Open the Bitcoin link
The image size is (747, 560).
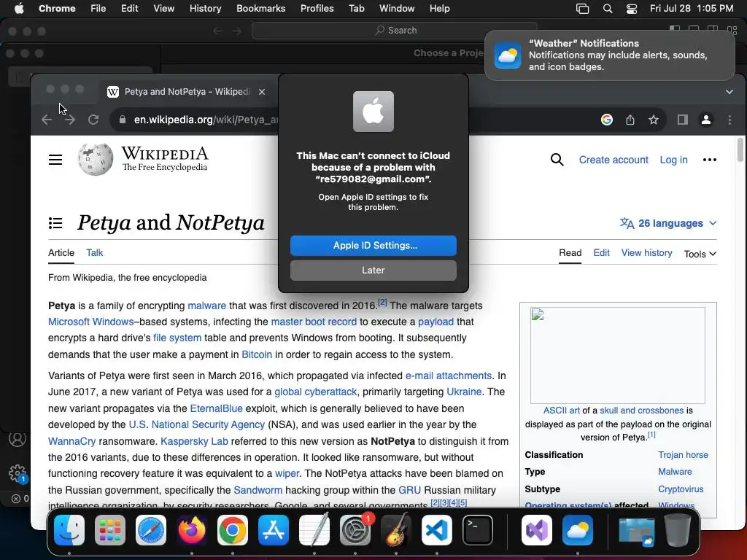pos(257,354)
